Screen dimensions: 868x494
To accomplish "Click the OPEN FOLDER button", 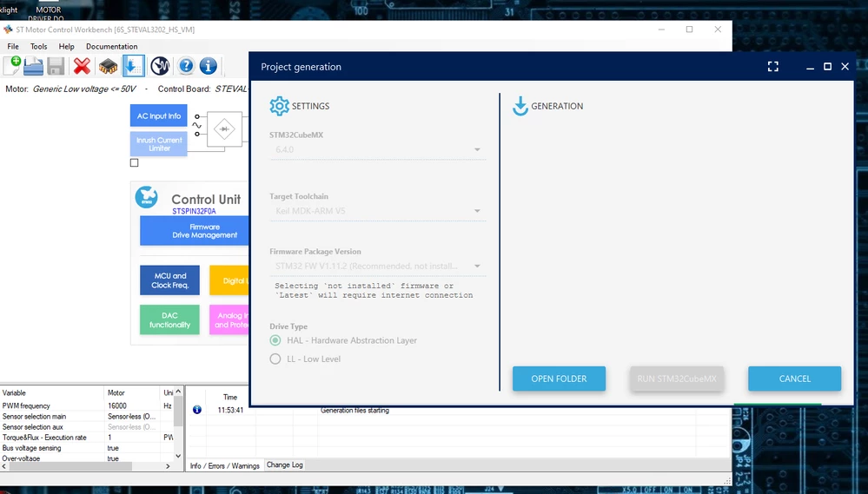I will click(559, 379).
